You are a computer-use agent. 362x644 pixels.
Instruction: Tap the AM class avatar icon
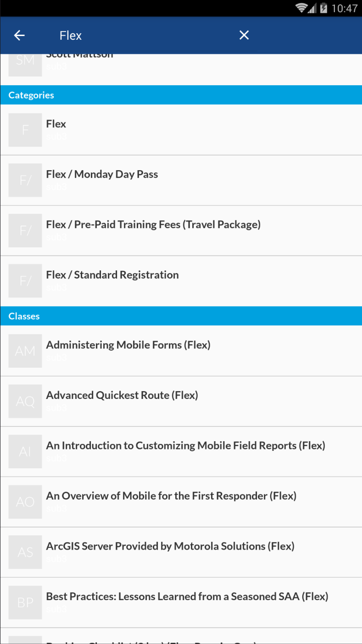point(25,351)
